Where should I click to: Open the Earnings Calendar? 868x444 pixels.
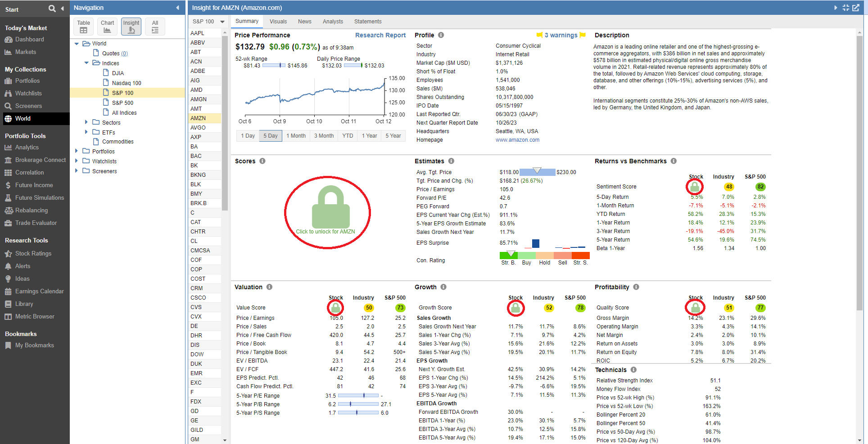click(x=39, y=292)
